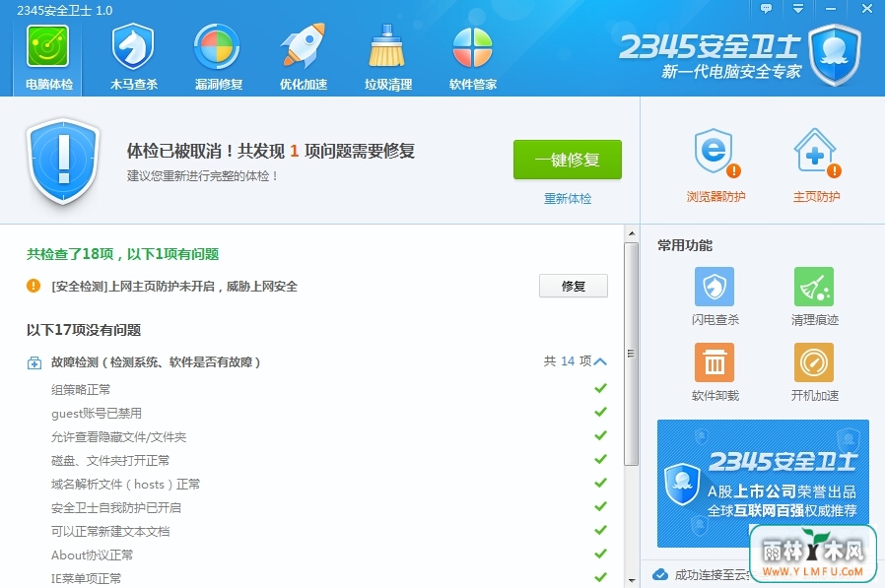The width and height of the screenshot is (885, 588).
Task: Click the green checkmark for 组策略正常
Action: 600,388
